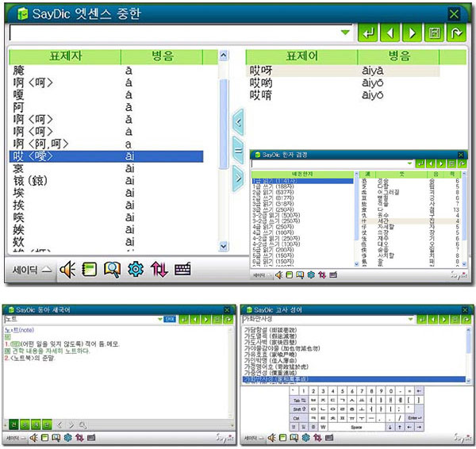Go to previous entry in 엣센스 중한 window
The height and width of the screenshot is (449, 476).
[390, 33]
